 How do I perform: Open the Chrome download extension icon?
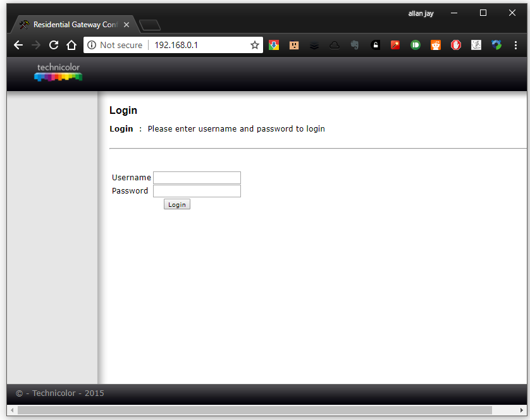(274, 45)
